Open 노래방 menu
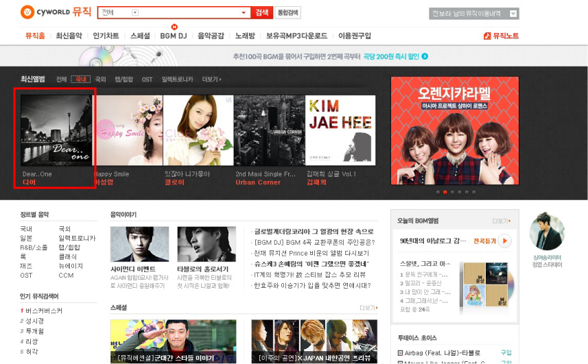Image resolution: width=588 pixels, height=364 pixels. (x=245, y=36)
